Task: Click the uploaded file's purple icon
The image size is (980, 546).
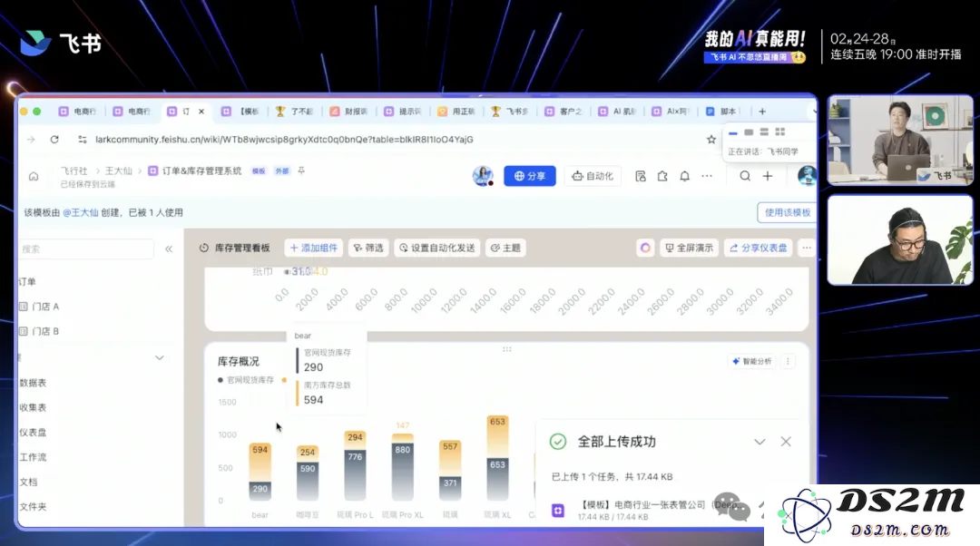Action: (x=558, y=511)
